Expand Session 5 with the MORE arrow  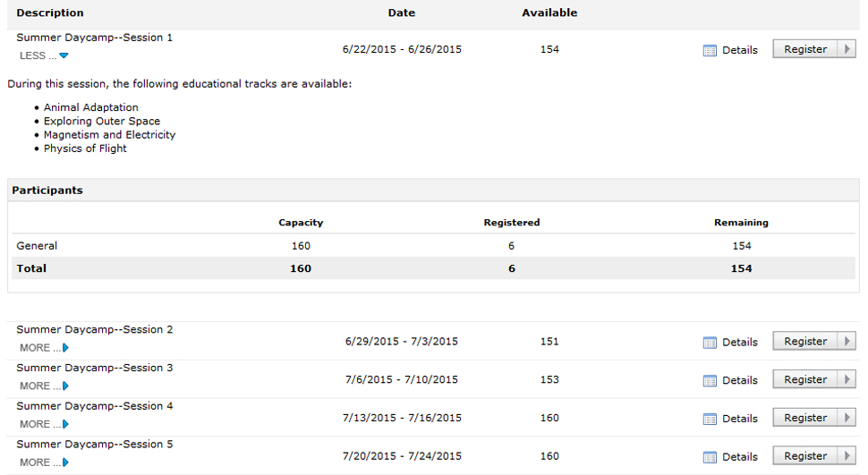coord(65,462)
